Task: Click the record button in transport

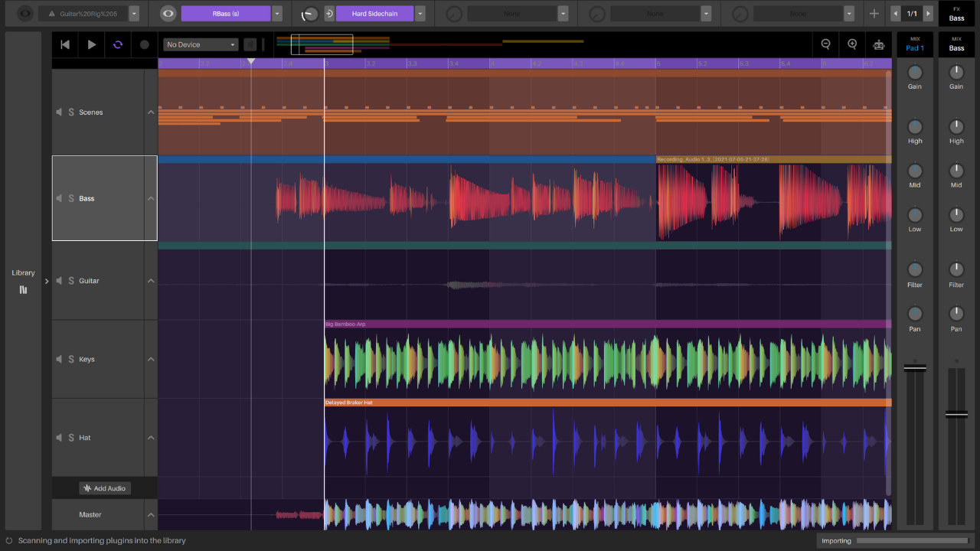Action: [x=145, y=44]
